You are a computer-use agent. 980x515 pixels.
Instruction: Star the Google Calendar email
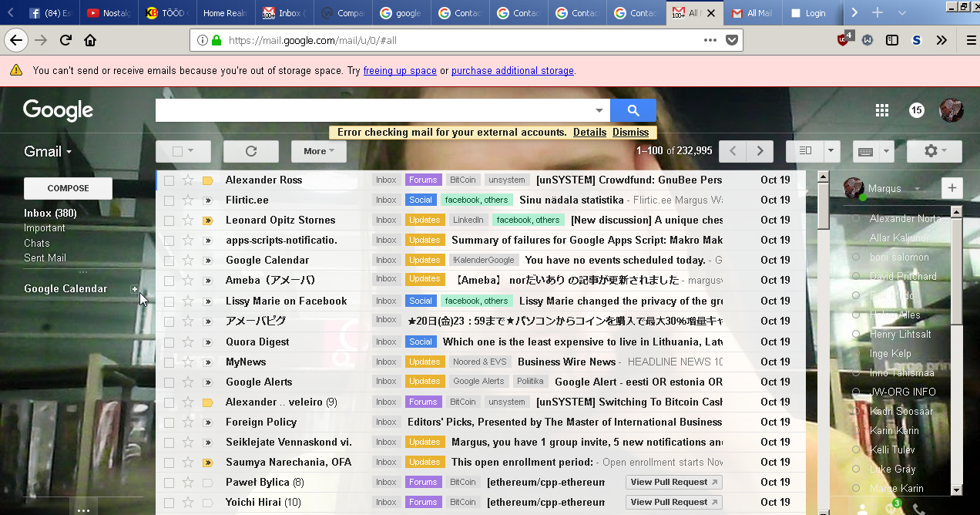click(188, 261)
